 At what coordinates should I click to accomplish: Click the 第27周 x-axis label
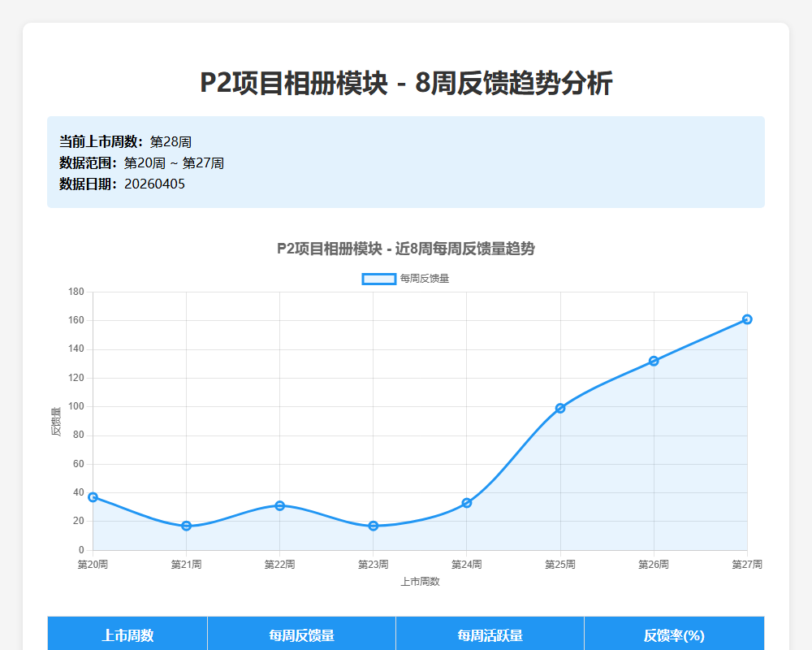747,564
